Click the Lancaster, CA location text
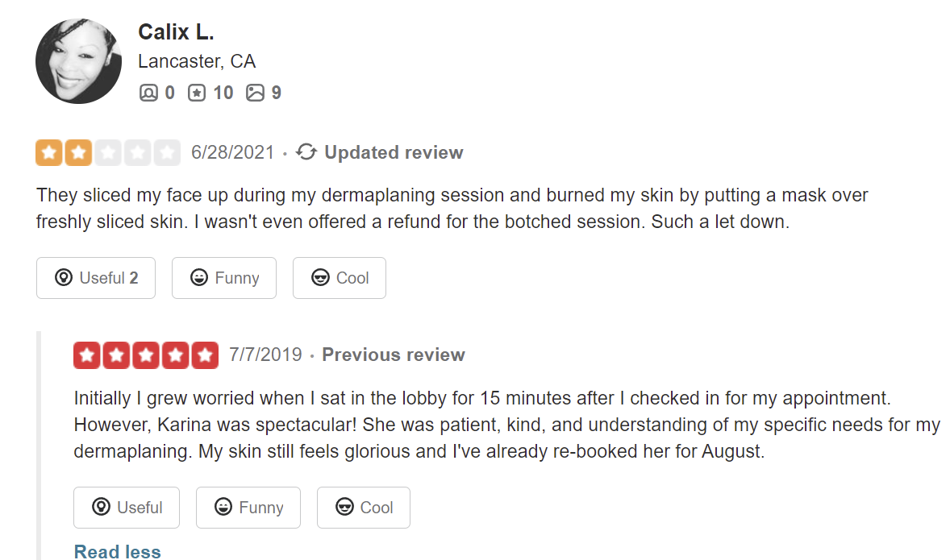This screenshot has height=560, width=950. point(197,61)
